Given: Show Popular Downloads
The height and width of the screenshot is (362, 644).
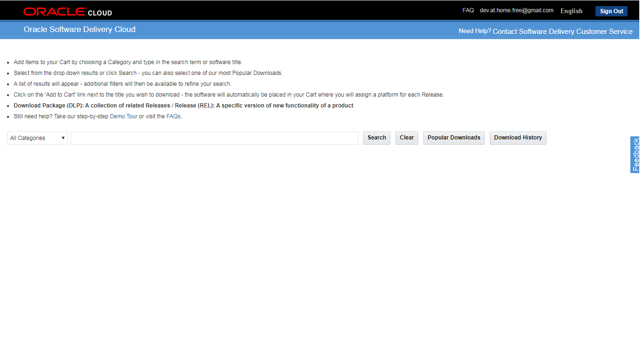Looking at the screenshot, I should click(454, 138).
